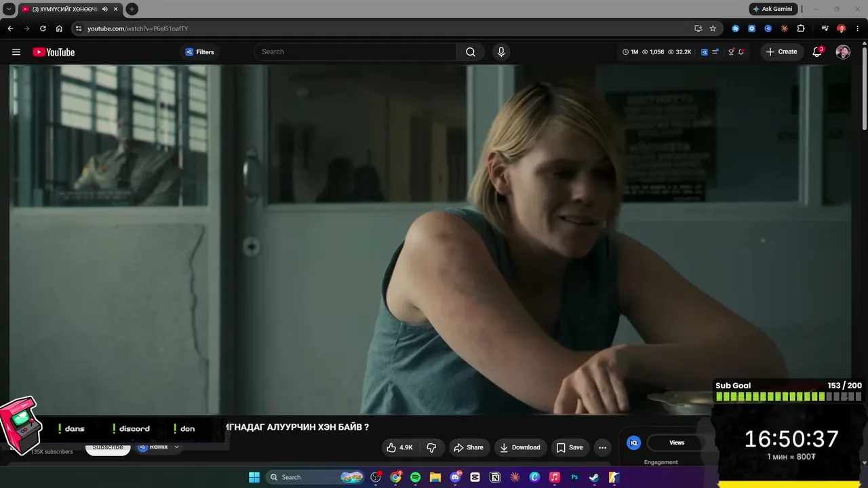Open Chrome profile avatar
This screenshot has width=868, height=488.
[x=841, y=28]
